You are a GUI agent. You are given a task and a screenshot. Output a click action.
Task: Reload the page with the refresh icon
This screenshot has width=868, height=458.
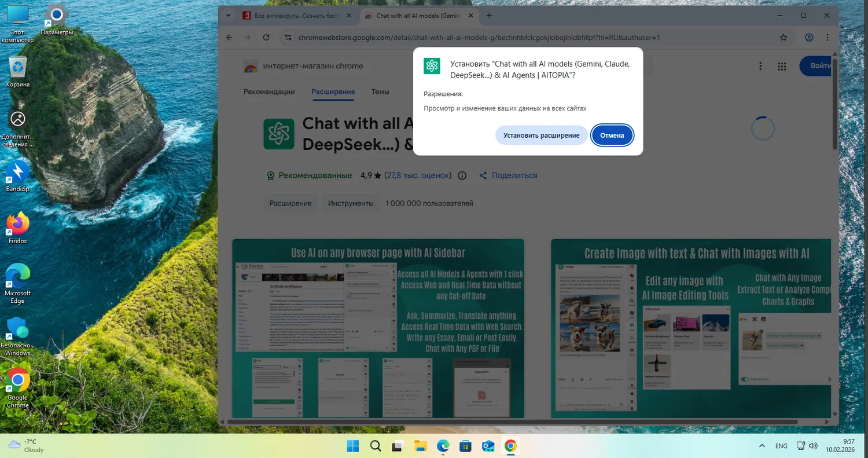(x=266, y=37)
